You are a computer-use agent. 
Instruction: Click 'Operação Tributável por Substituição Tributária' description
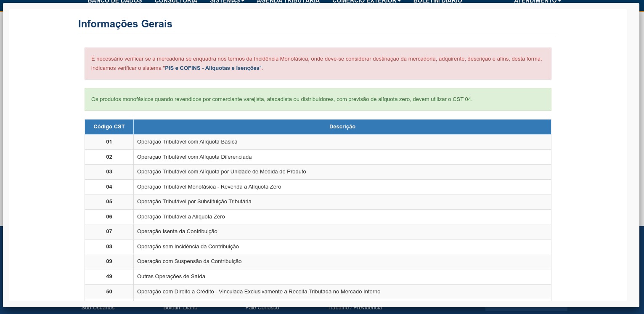click(194, 202)
